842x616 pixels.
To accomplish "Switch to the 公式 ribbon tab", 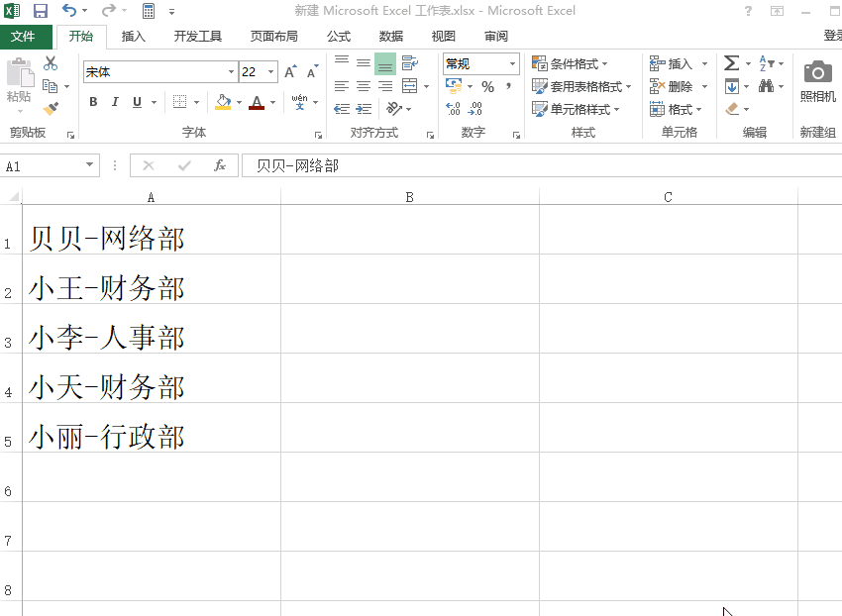I will click(338, 36).
